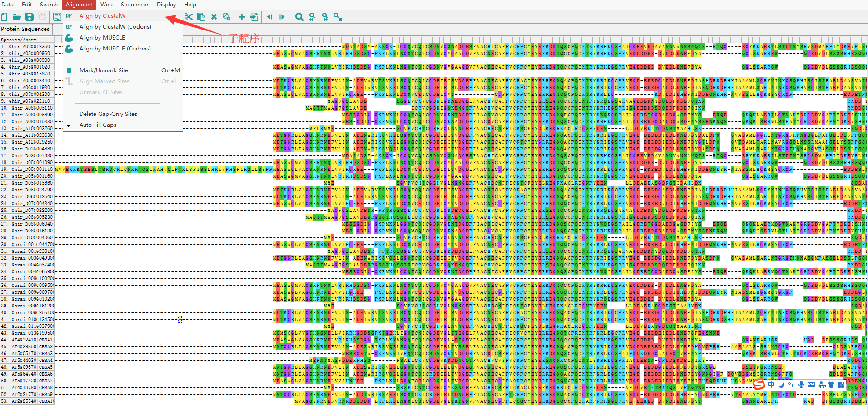Open the Sequencer menu
The height and width of the screenshot is (416, 868).
tap(135, 5)
